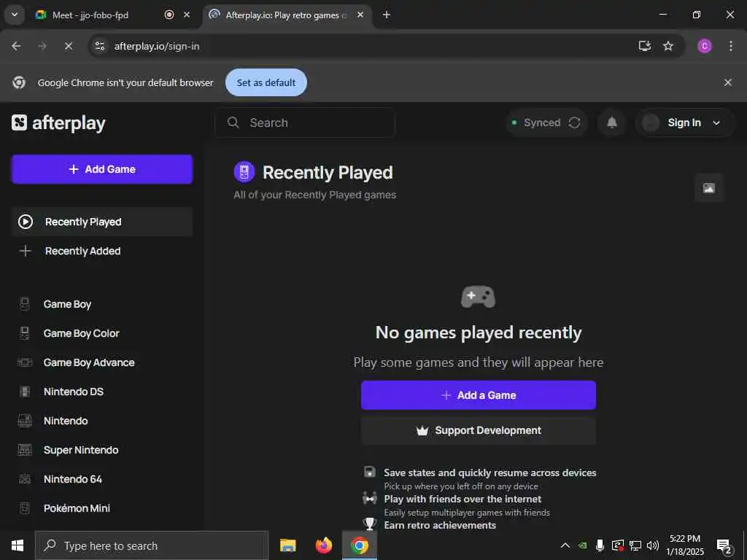The width and height of the screenshot is (747, 560).
Task: Click the Nintendo DS console icon
Action: point(25,392)
